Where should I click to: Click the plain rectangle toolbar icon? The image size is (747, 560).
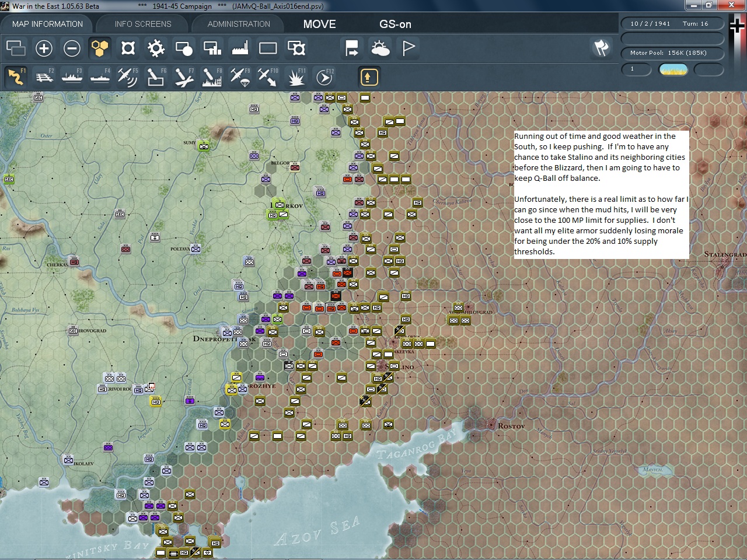coord(268,48)
